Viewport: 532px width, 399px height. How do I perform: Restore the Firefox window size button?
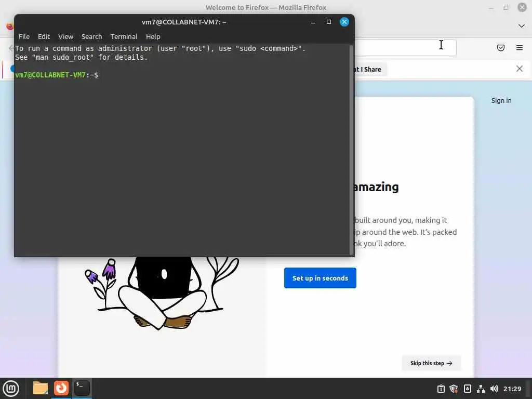coord(506,7)
